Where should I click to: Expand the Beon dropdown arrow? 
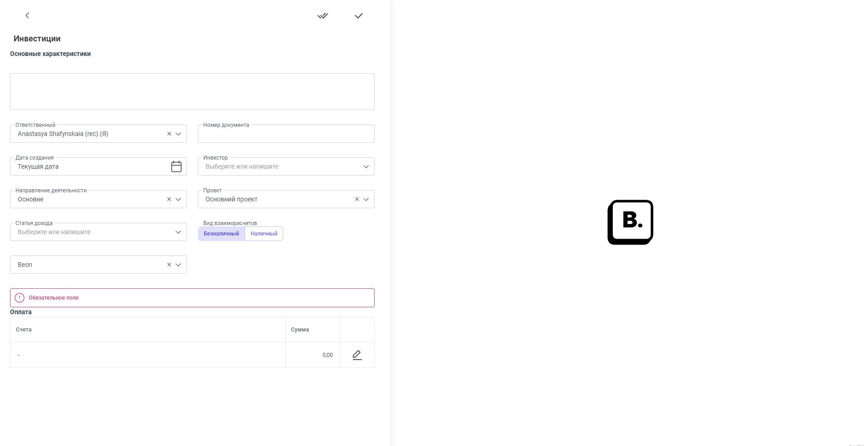pos(178,265)
